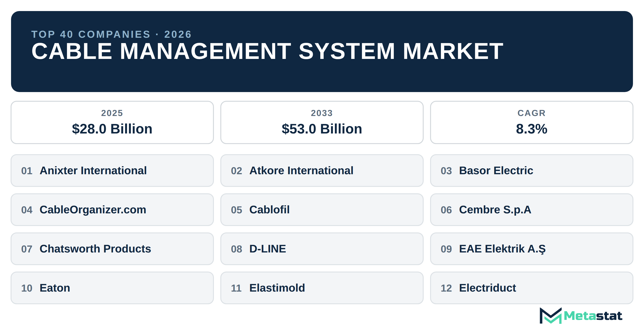Open the CableOrganizer.com entry

[112, 210]
